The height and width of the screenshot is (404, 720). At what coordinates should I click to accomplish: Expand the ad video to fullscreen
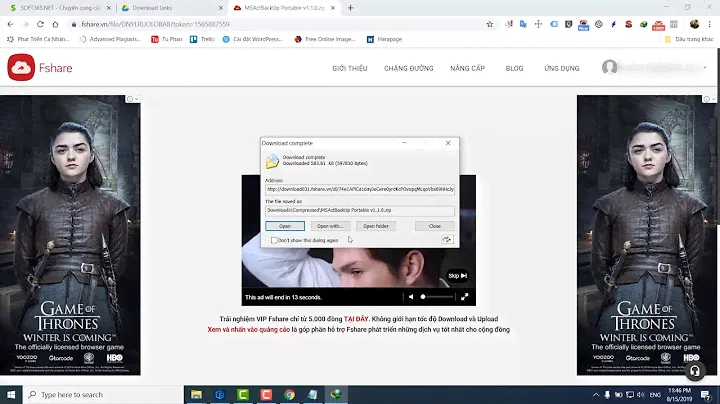click(x=465, y=297)
